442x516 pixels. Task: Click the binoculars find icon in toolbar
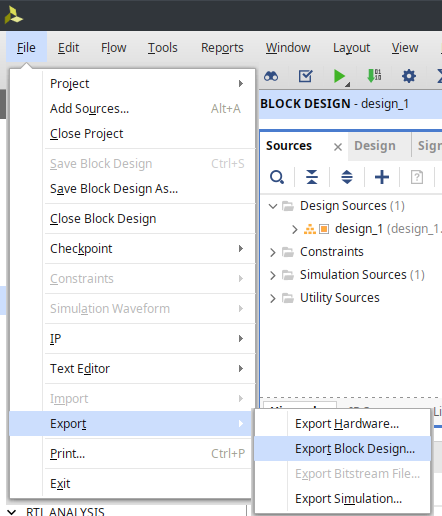point(271,77)
